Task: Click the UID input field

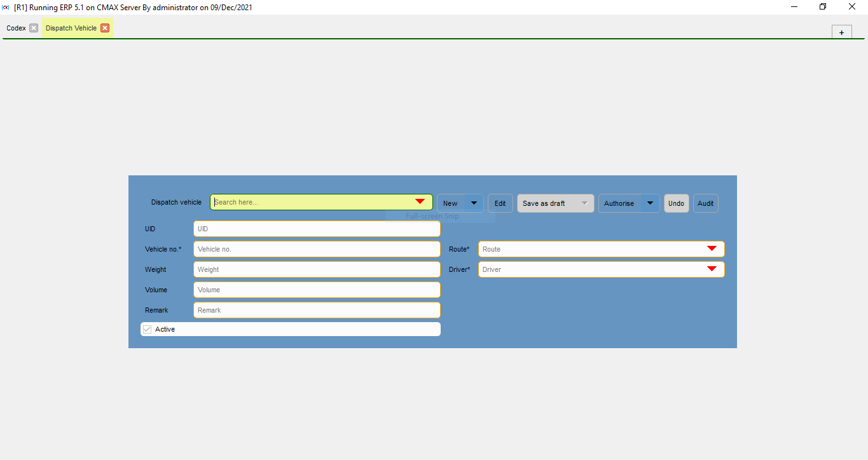Action: click(316, 229)
